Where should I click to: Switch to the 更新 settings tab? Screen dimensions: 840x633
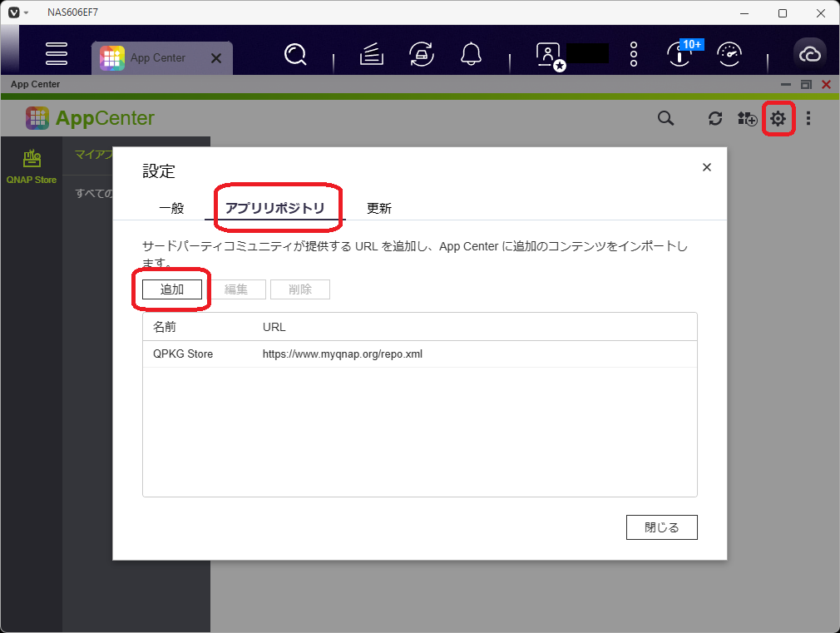[x=378, y=208]
